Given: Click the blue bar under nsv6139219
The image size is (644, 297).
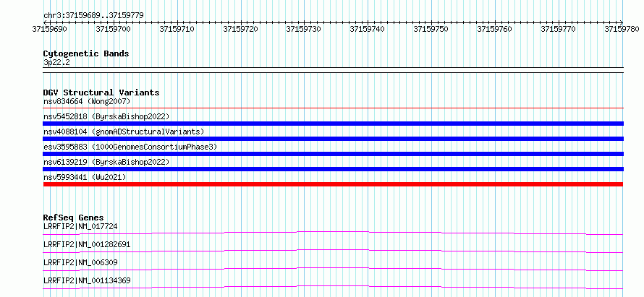Looking at the screenshot, I should (x=333, y=169).
